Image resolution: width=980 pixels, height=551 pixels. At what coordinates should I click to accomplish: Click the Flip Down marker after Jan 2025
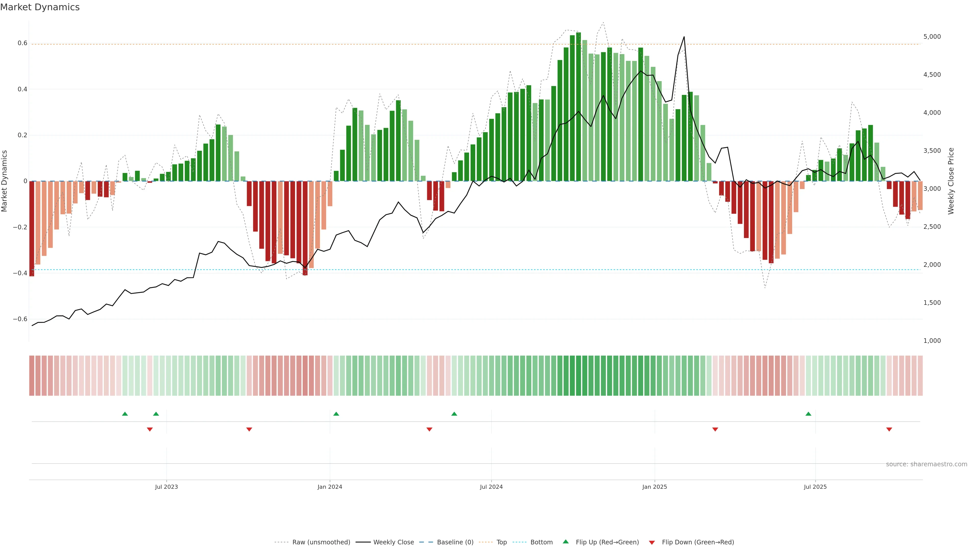click(715, 429)
